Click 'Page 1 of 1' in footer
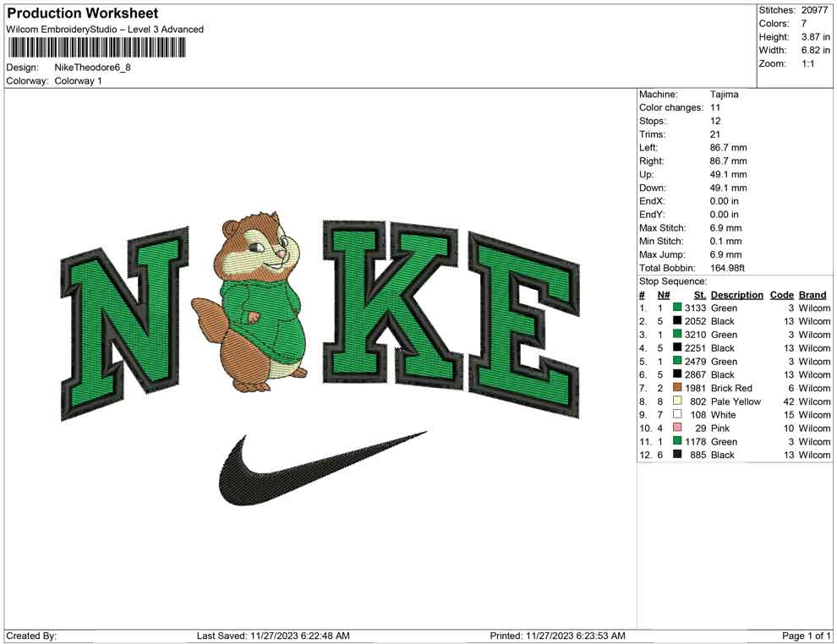Image resolution: width=837 pixels, height=644 pixels. point(806,636)
